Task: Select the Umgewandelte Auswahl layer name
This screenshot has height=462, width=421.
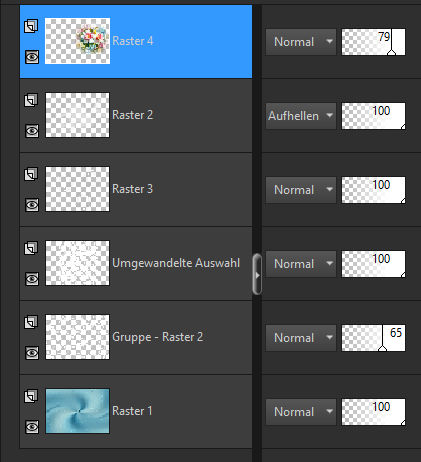Action: coord(176,263)
